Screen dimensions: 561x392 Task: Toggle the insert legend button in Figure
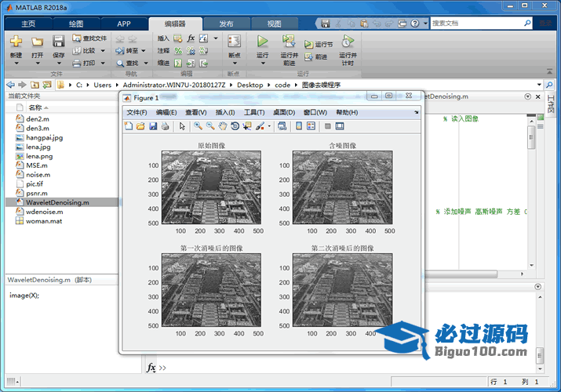point(311,126)
